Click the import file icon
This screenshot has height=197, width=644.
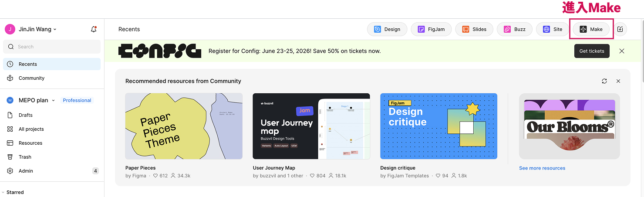click(x=620, y=29)
